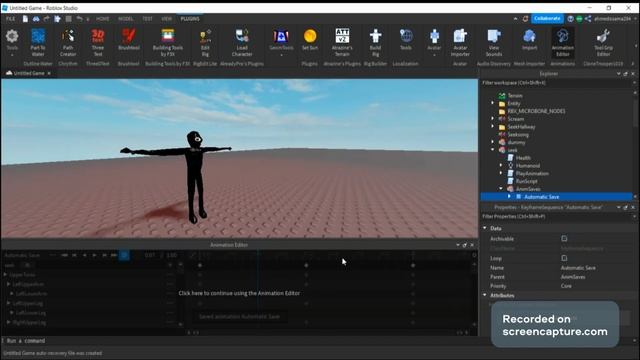The width and height of the screenshot is (640, 360).
Task: Expand the Entity folder in Explorer
Action: tap(493, 103)
